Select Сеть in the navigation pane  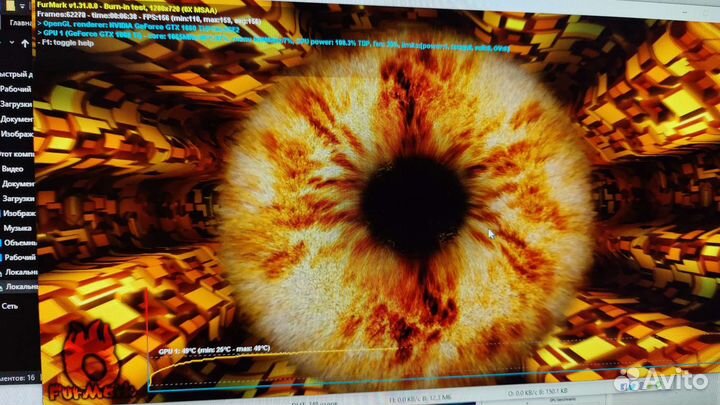click(x=10, y=306)
